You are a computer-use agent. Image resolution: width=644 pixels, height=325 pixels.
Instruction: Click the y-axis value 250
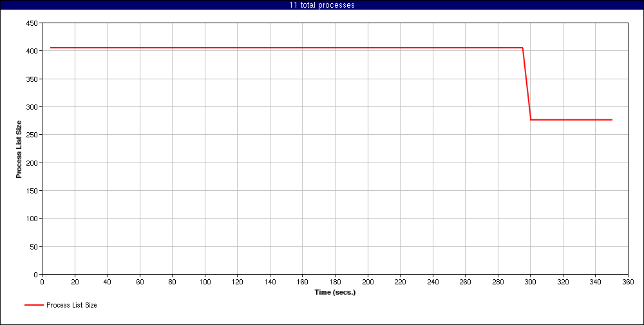[x=33, y=135]
